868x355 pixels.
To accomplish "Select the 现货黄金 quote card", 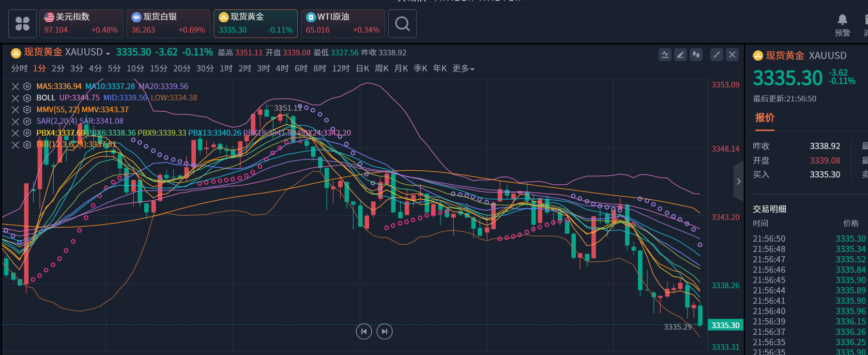I will point(256,24).
